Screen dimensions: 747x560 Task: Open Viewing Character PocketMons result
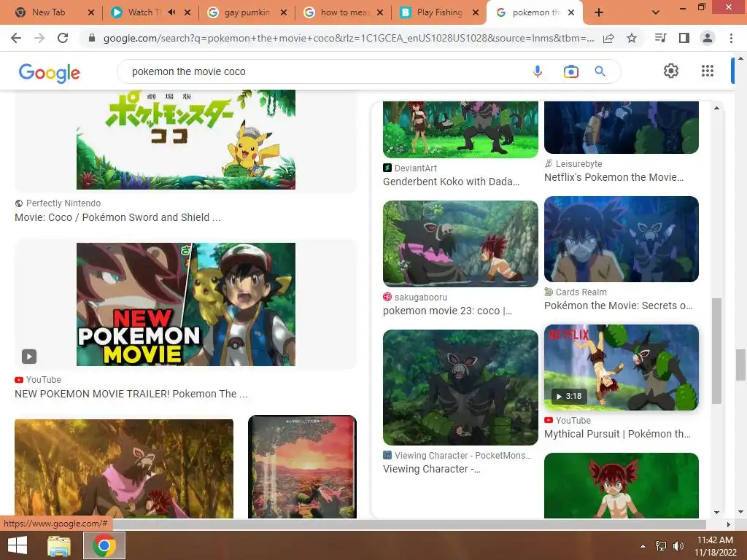(x=432, y=469)
